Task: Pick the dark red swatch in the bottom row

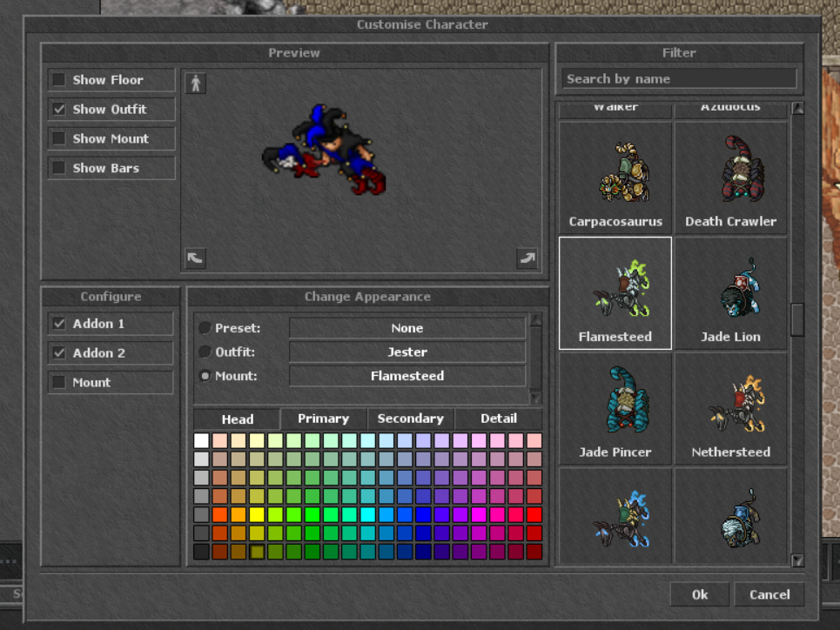Action: pyautogui.click(x=534, y=552)
